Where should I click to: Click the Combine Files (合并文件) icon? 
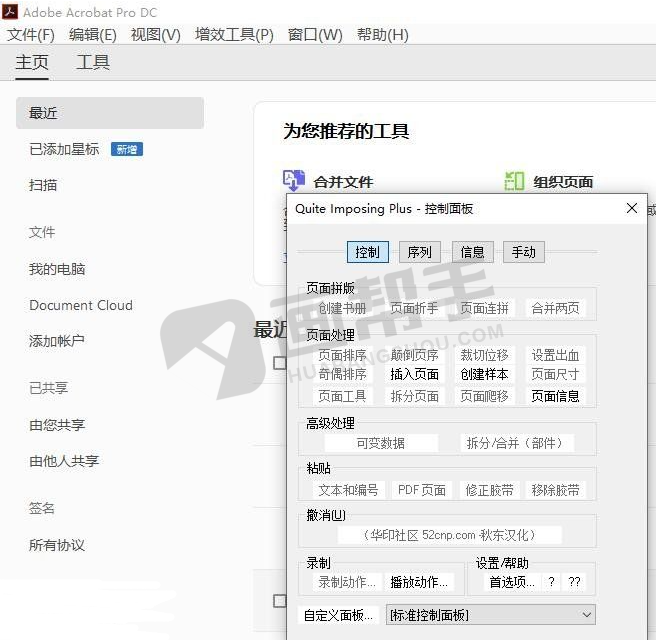point(294,181)
